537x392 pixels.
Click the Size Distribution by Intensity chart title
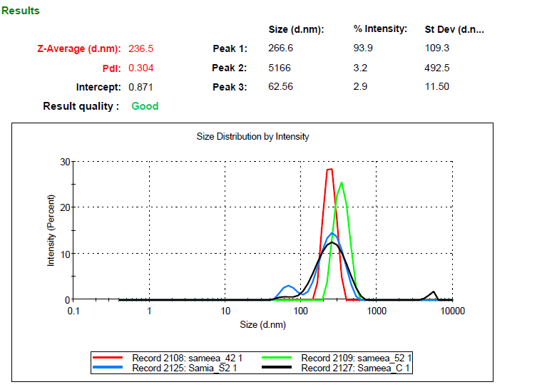pyautogui.click(x=252, y=136)
